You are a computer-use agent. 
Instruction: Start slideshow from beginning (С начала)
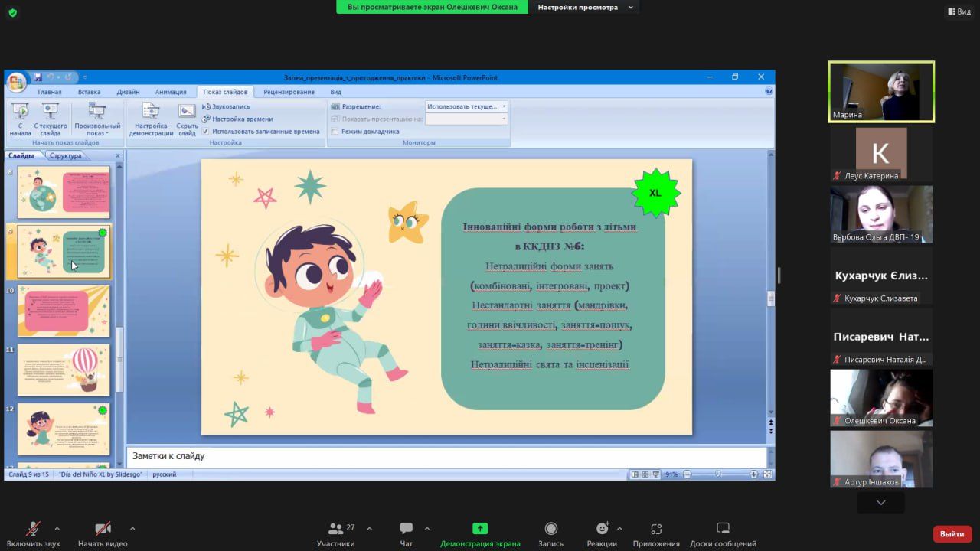click(x=21, y=119)
